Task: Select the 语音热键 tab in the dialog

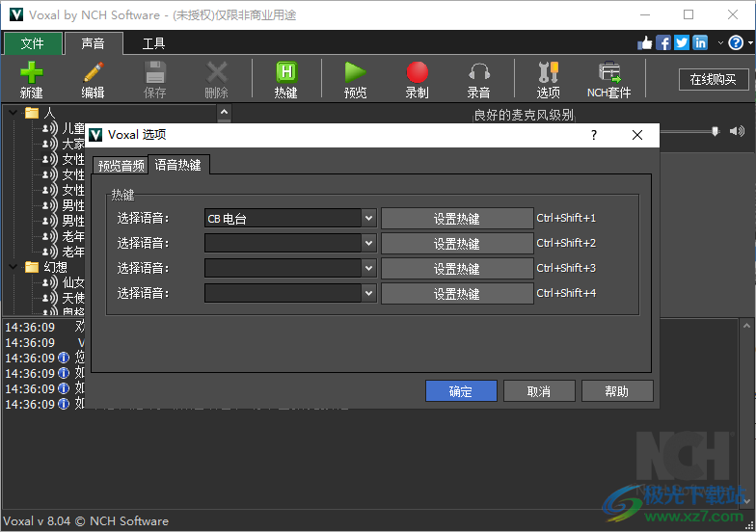Action: point(177,165)
